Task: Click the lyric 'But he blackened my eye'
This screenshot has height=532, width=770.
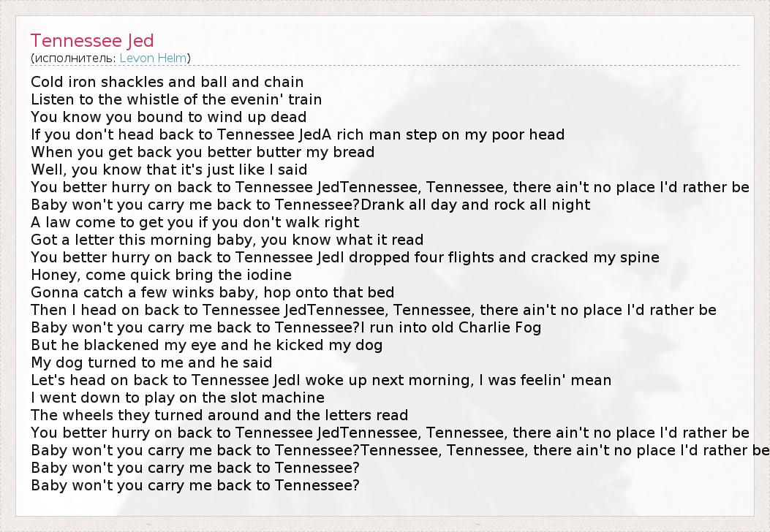Action: tap(206, 345)
